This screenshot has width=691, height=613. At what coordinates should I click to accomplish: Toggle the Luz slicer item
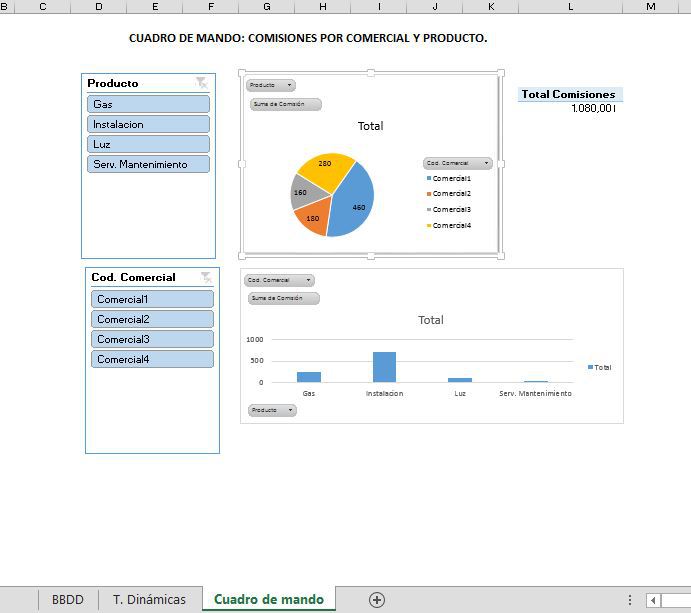pyautogui.click(x=149, y=144)
